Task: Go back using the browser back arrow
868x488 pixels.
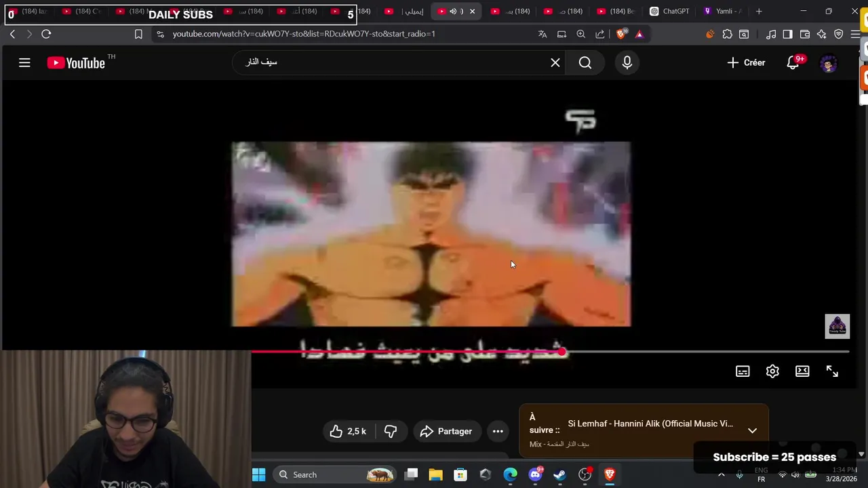Action: [12, 34]
